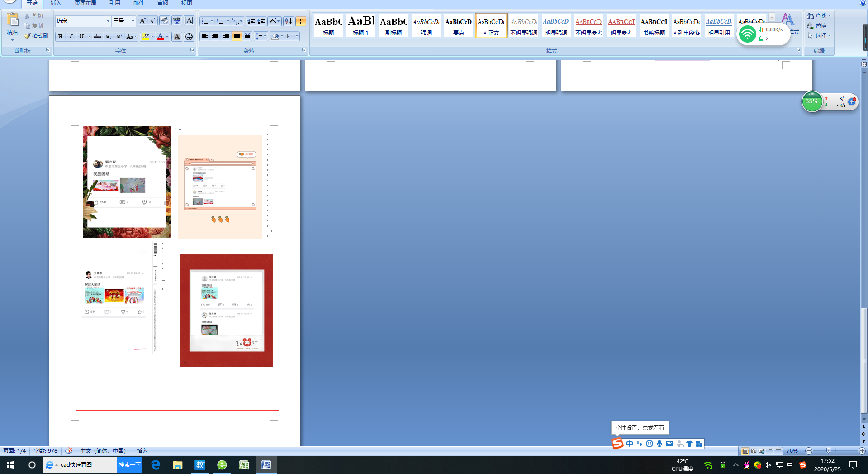Open the font name dropdown (仿宋)
868x474 pixels.
click(x=108, y=21)
